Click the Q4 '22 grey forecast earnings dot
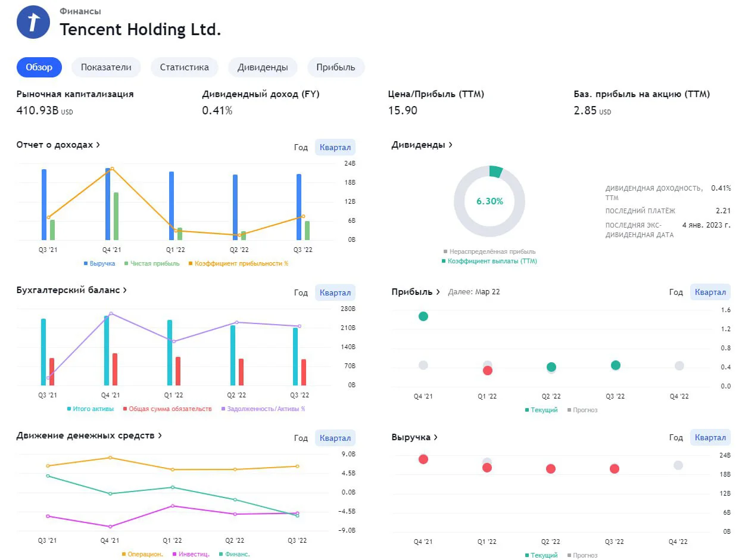Image resolution: width=739 pixels, height=560 pixels. coord(679,366)
